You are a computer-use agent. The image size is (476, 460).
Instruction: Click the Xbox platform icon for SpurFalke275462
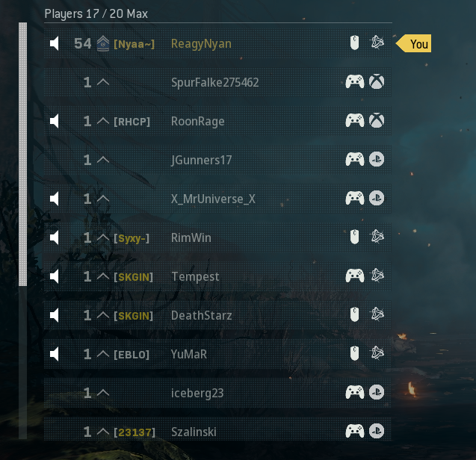(377, 81)
